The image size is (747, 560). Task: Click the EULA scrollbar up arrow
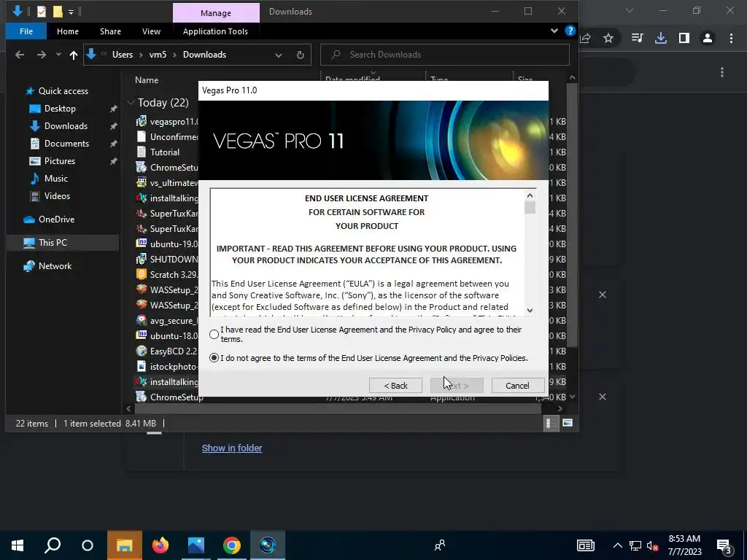(530, 195)
